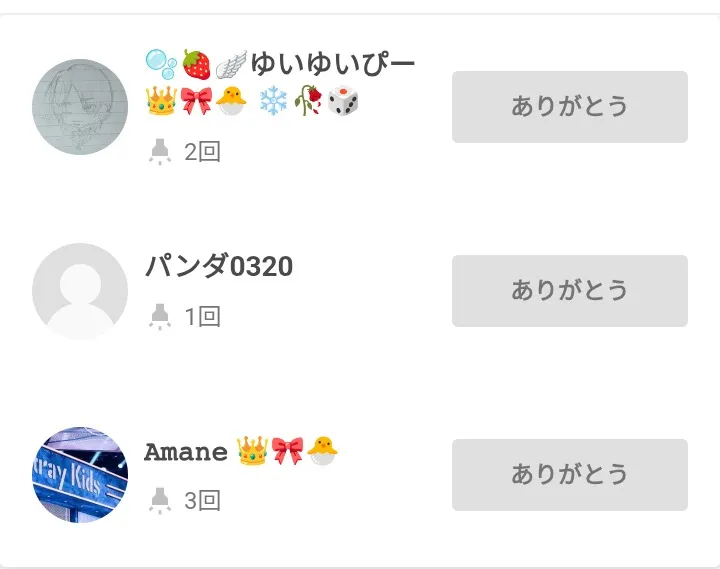720x569 pixels.
Task: Click the bell icon under ゆいゆいぴー
Action: [x=159, y=151]
